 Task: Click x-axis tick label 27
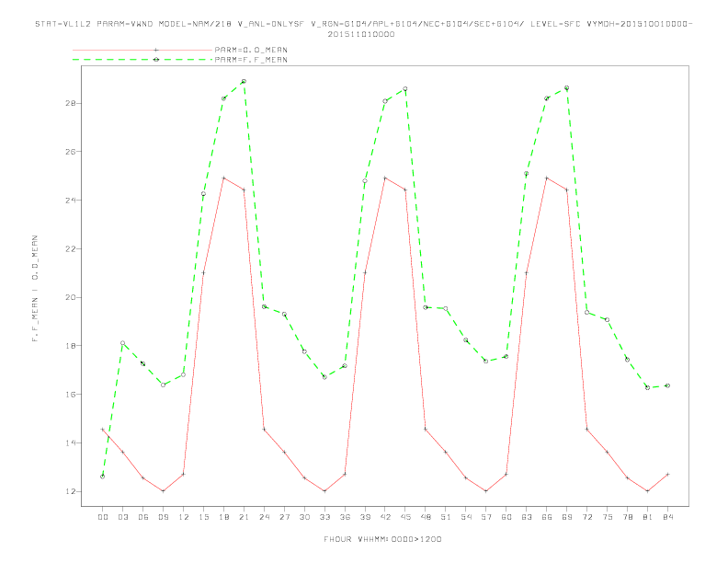coord(284,517)
